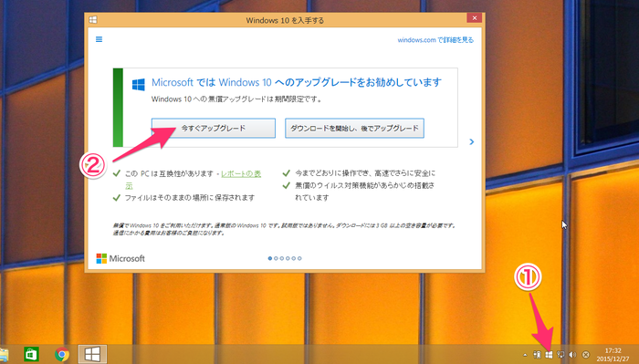The image size is (639, 364).
Task: Open File Explorer from the taskbar
Action: coord(4,355)
